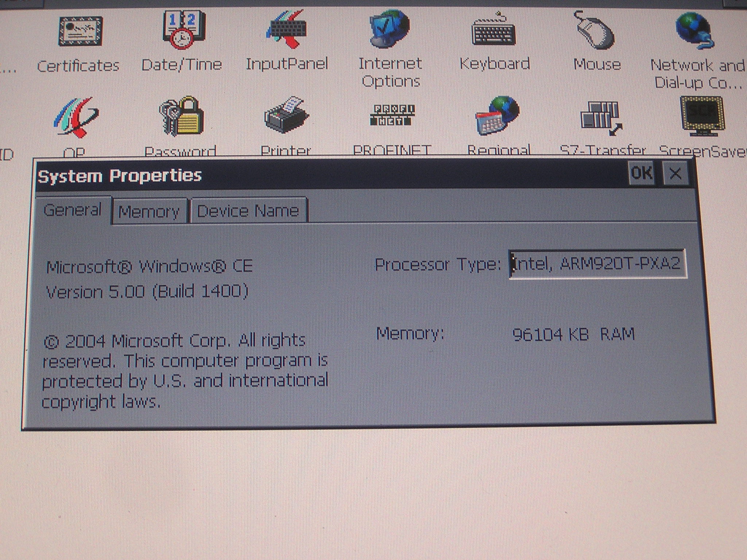747x560 pixels.
Task: Open the S7-Transfer settings icon
Action: coord(601,117)
